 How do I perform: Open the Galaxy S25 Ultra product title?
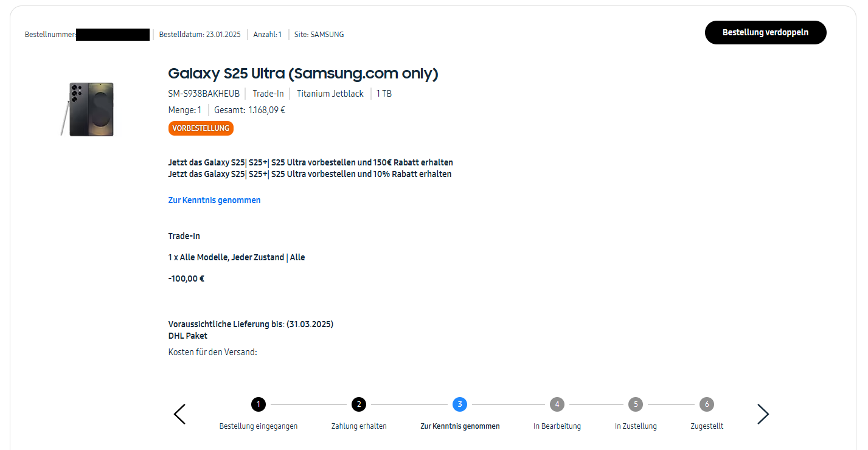click(x=303, y=74)
